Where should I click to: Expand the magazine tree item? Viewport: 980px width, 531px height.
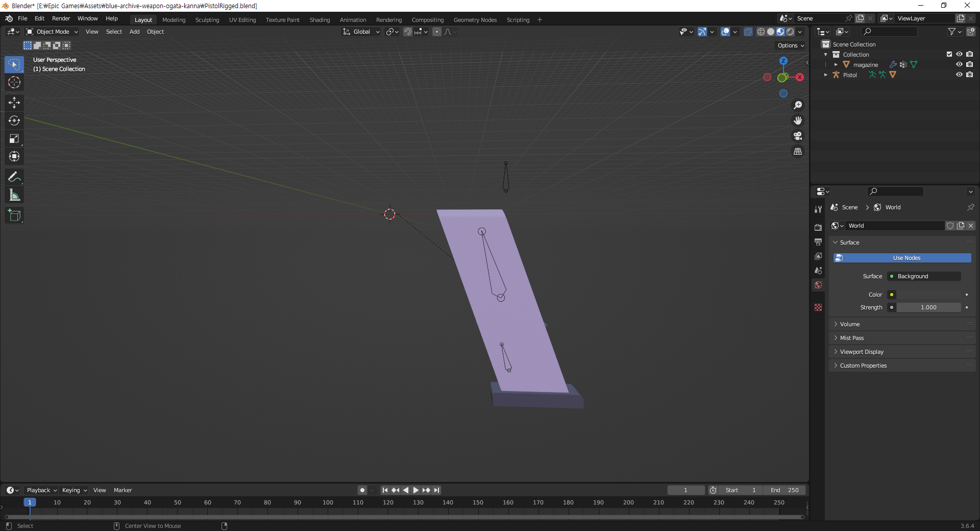point(836,65)
